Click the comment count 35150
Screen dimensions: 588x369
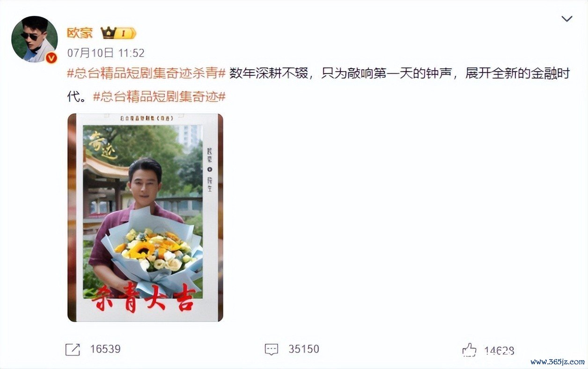point(304,349)
